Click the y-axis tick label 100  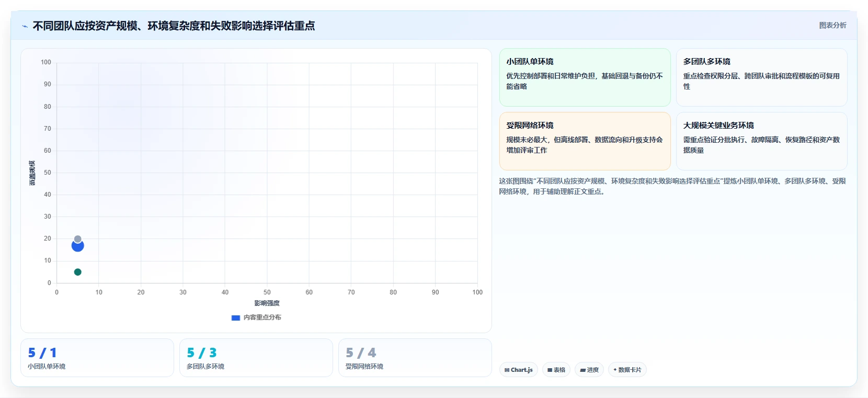point(46,62)
